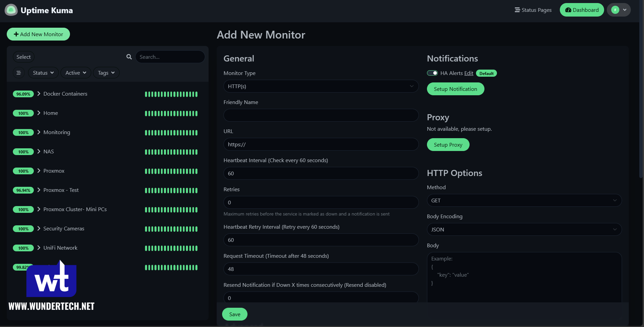This screenshot has height=327, width=644.
Task: Click the Retries input field
Action: tap(321, 202)
